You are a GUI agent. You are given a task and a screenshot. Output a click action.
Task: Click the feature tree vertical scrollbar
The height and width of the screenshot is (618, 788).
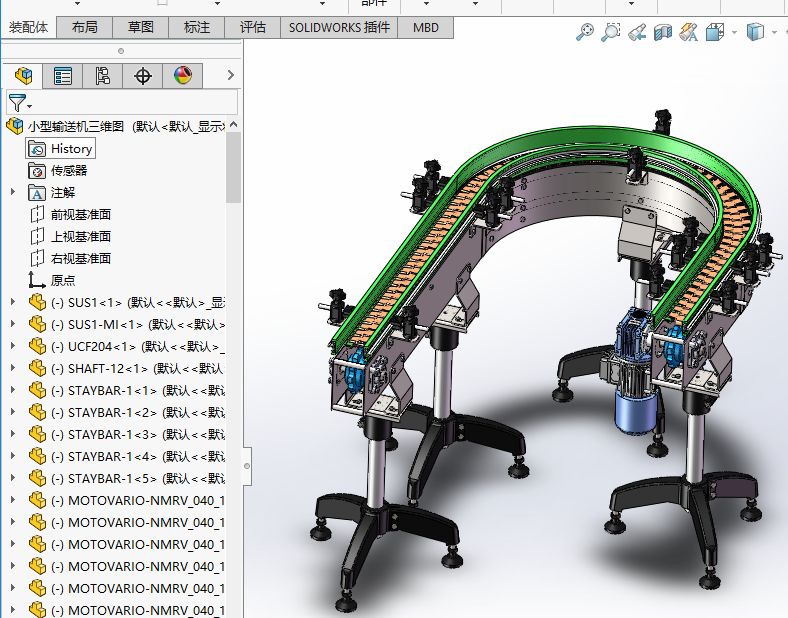point(234,167)
